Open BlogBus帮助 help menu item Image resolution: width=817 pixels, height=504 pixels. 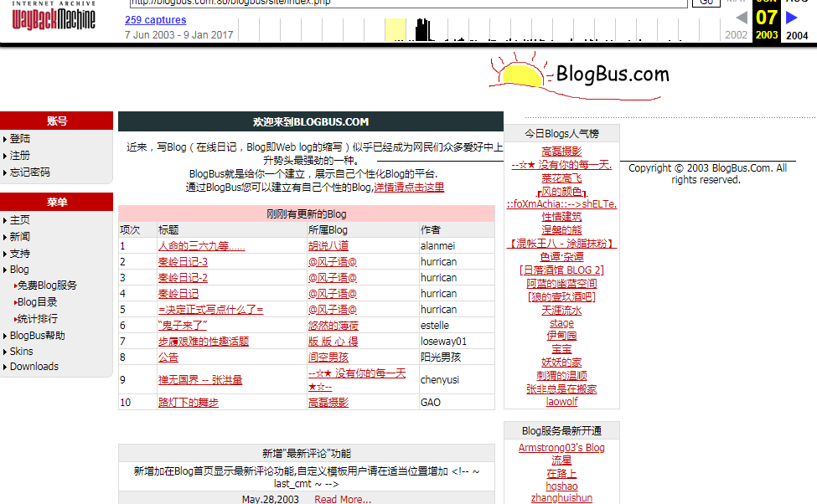pos(38,336)
